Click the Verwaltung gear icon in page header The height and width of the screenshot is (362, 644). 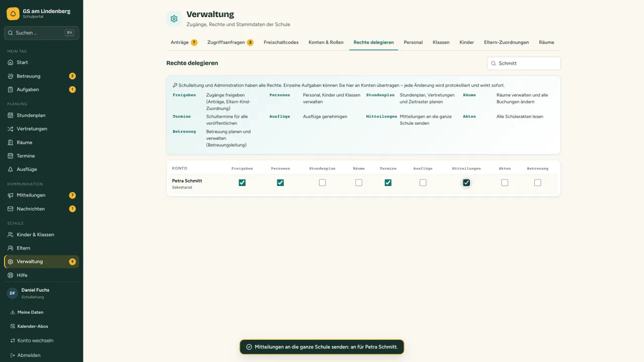point(174,19)
